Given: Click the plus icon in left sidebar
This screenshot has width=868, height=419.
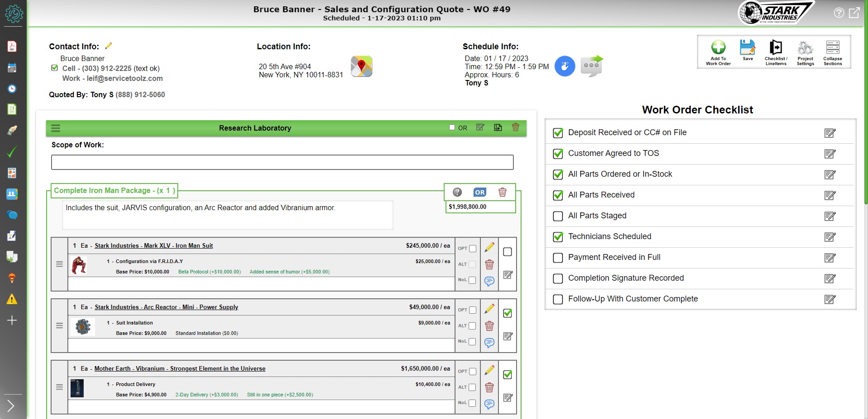Looking at the screenshot, I should [12, 320].
